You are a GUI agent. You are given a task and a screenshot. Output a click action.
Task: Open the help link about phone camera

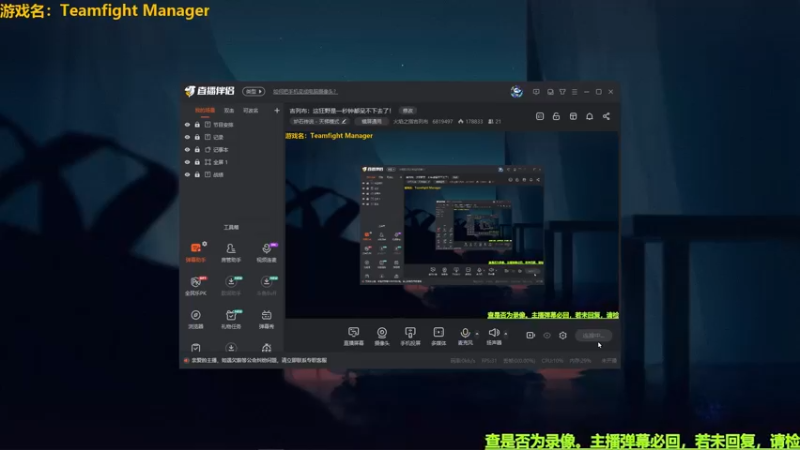[x=305, y=92]
